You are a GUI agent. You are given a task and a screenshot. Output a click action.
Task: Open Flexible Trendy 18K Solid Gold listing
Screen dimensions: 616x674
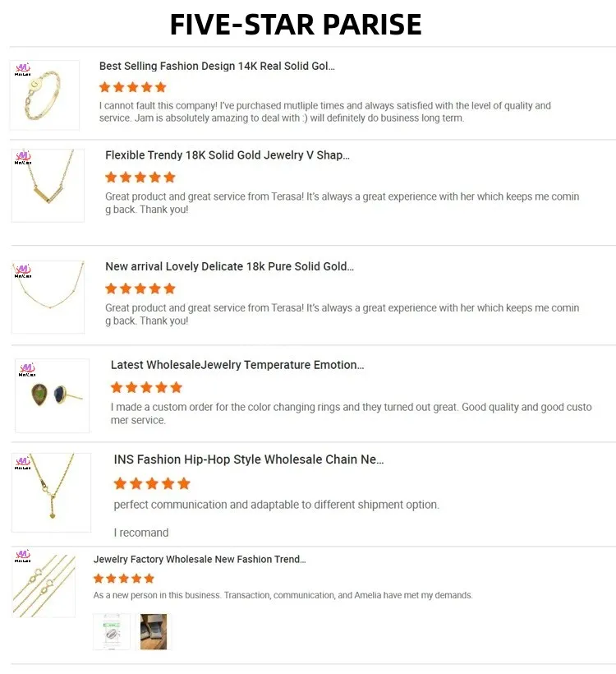228,155
